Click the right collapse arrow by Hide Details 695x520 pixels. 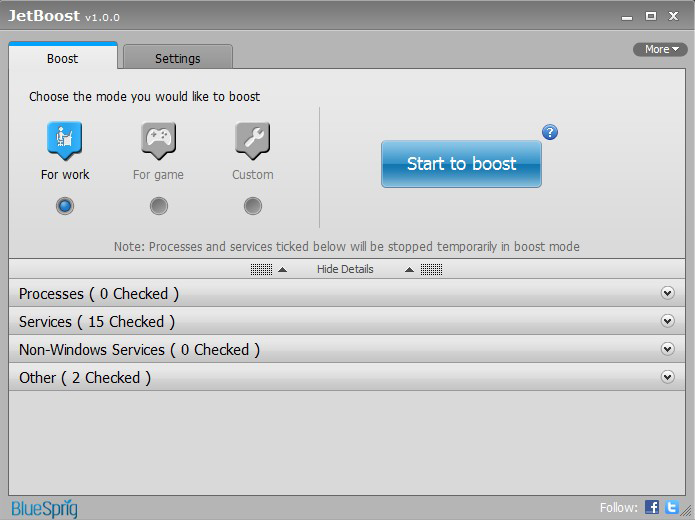[410, 270]
